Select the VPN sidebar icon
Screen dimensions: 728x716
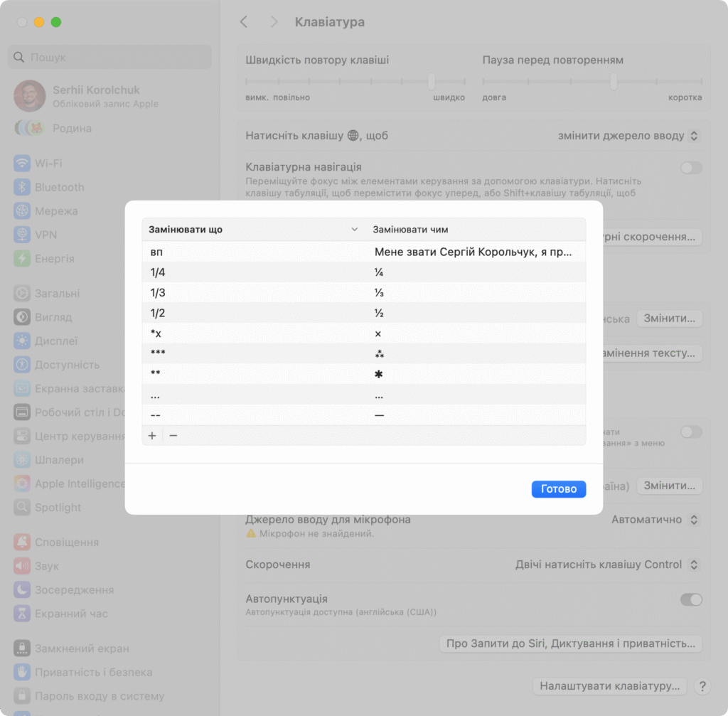[22, 235]
